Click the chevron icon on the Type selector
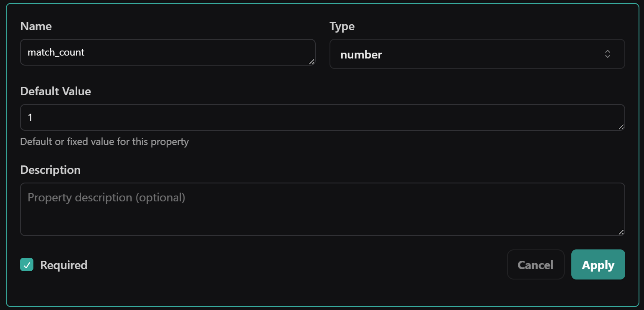Screen dimensions: 644x310 click(608, 54)
